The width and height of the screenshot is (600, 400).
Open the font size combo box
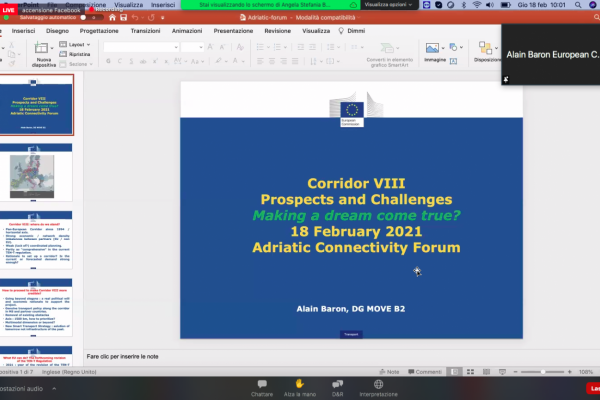pos(192,47)
